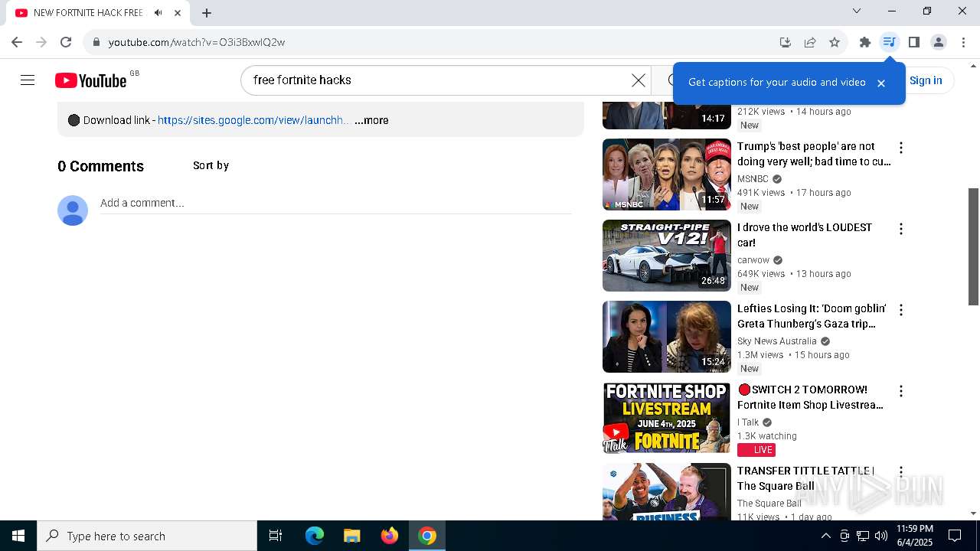The width and height of the screenshot is (980, 551).
Task: Toggle the browser side panel
Action: point(913,42)
